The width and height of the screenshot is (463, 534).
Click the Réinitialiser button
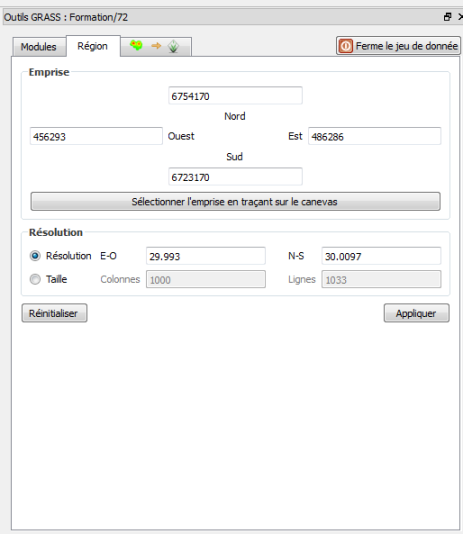tap(54, 313)
